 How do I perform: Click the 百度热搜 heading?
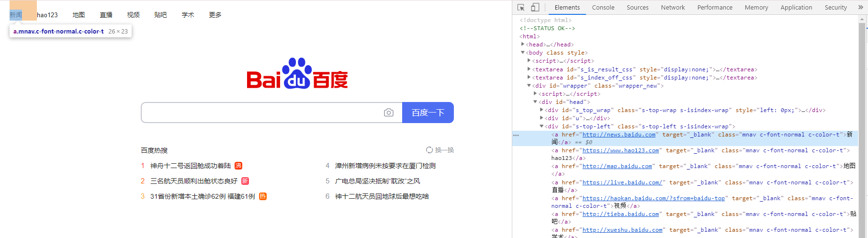pyautogui.click(x=154, y=150)
